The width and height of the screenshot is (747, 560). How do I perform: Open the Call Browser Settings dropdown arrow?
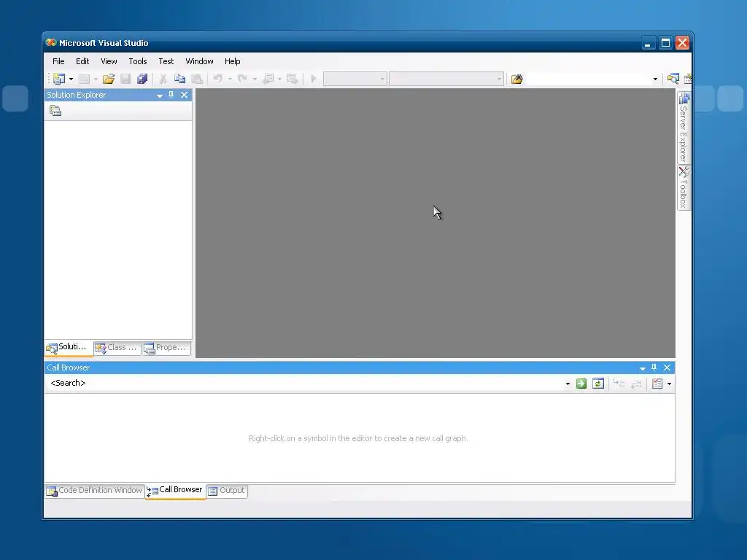(670, 384)
